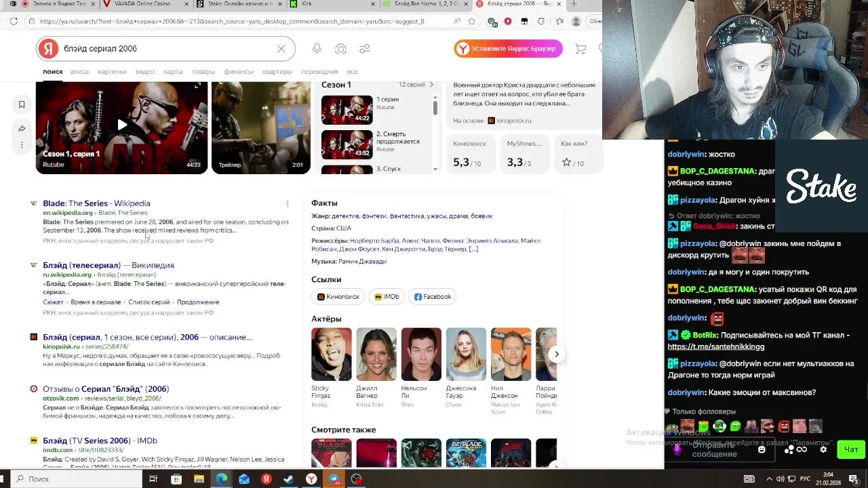
Task: Open Task View in the taskbar
Action: click(x=153, y=479)
